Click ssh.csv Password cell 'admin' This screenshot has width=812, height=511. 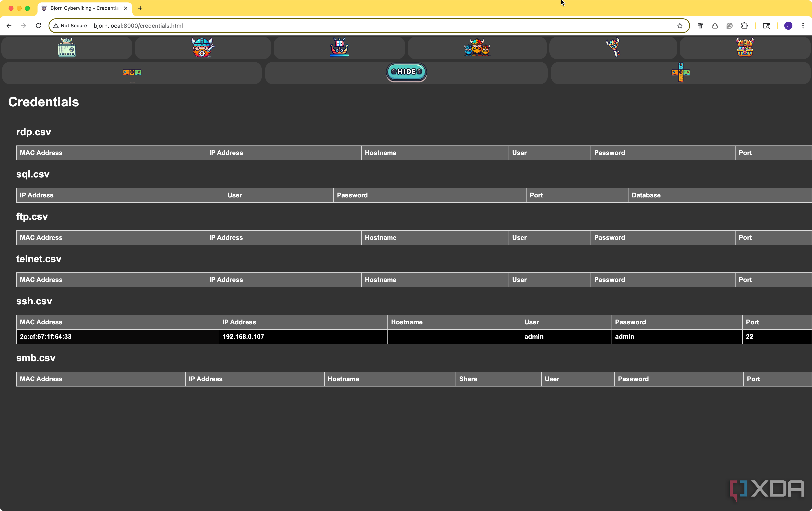(x=677, y=337)
